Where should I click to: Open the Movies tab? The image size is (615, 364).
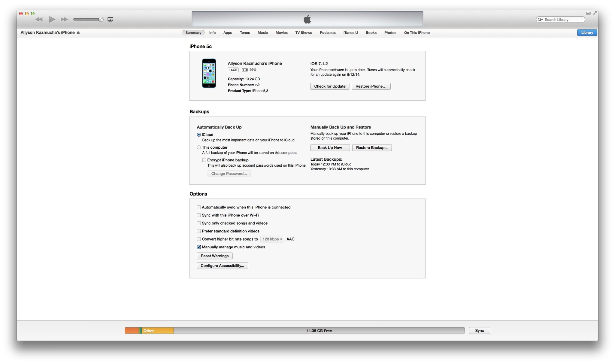[x=281, y=33]
